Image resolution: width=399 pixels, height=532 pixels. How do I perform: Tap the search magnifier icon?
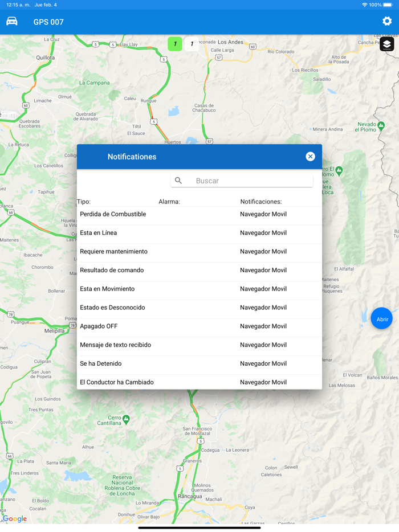coord(178,181)
